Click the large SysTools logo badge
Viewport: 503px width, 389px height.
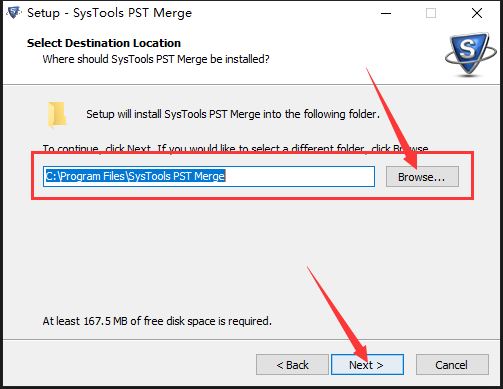tap(471, 55)
